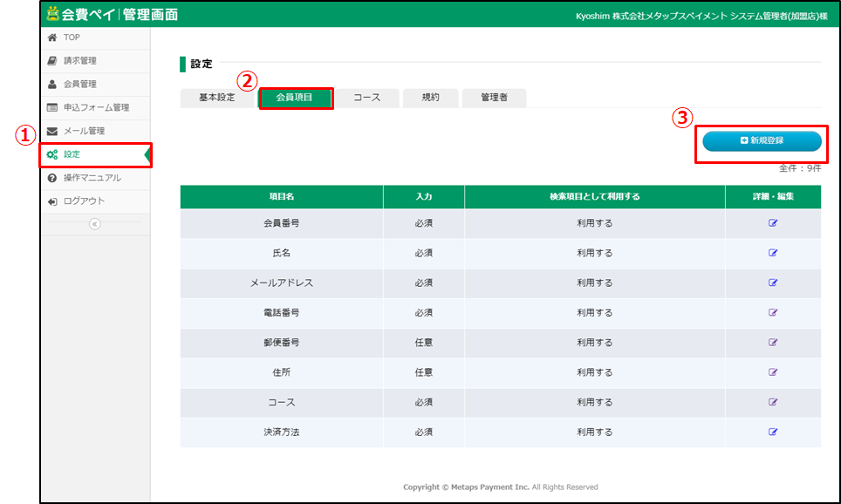Switch to the 規約 tab
The image size is (841, 504).
click(x=430, y=98)
